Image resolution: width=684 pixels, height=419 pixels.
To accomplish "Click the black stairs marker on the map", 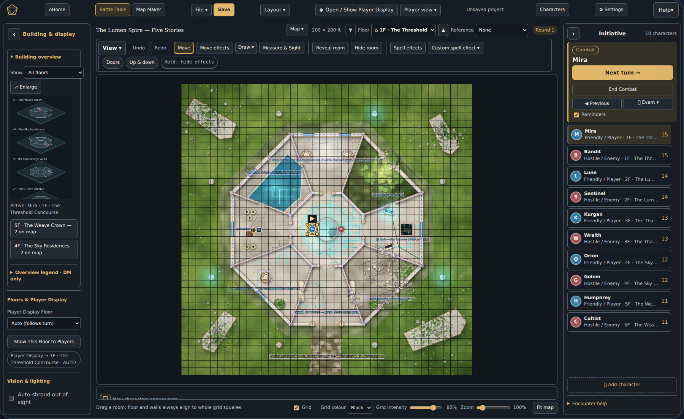I will pyautogui.click(x=406, y=229).
